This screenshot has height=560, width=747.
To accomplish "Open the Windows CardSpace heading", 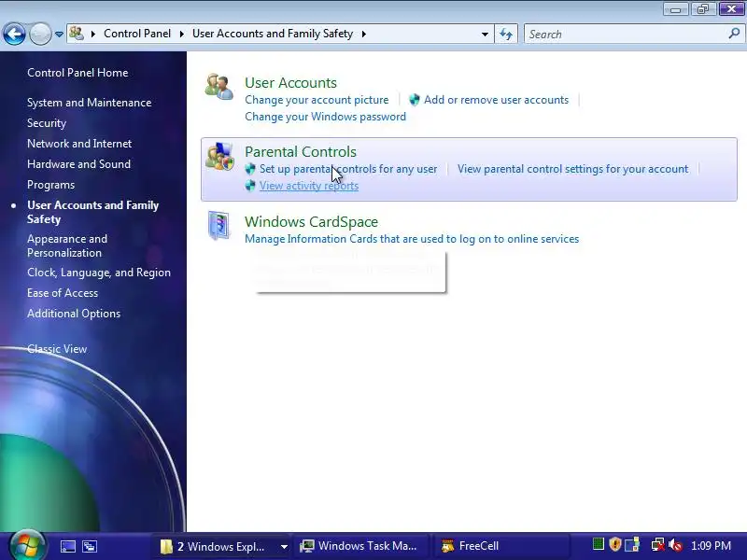I will pyautogui.click(x=312, y=221).
